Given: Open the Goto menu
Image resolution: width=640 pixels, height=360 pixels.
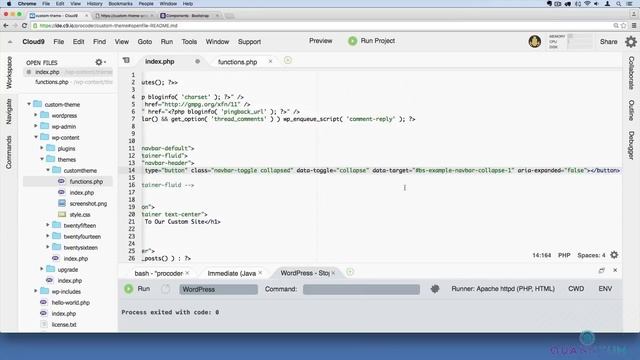Looking at the screenshot, I should (x=144, y=42).
